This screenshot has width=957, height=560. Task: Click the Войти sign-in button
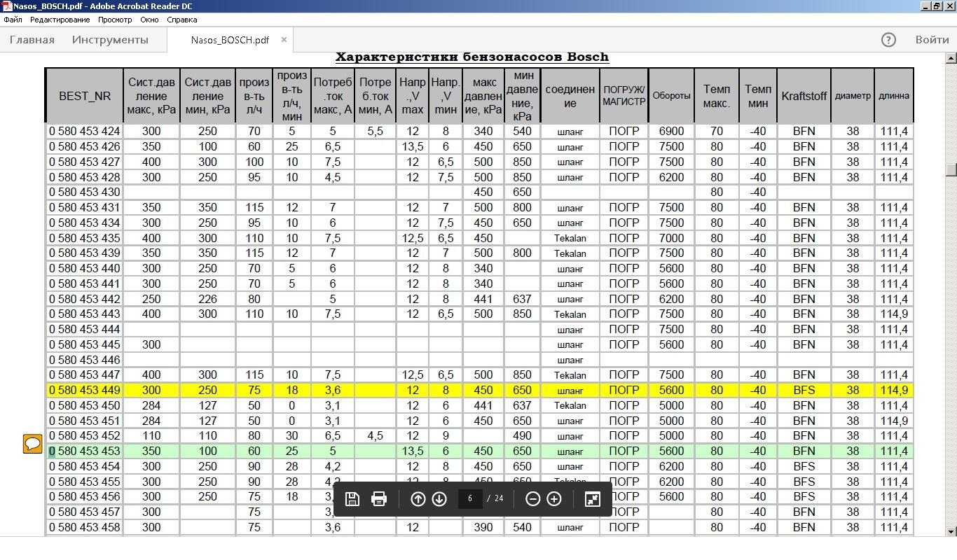(x=932, y=40)
